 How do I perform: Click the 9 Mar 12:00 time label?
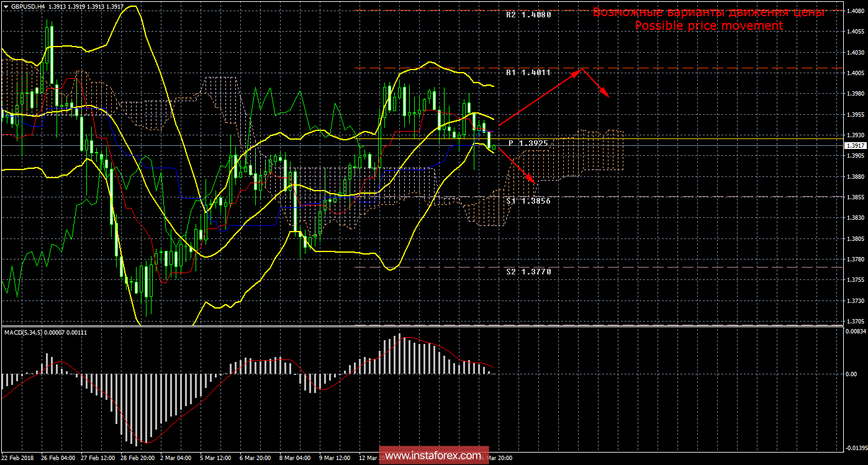[335, 458]
